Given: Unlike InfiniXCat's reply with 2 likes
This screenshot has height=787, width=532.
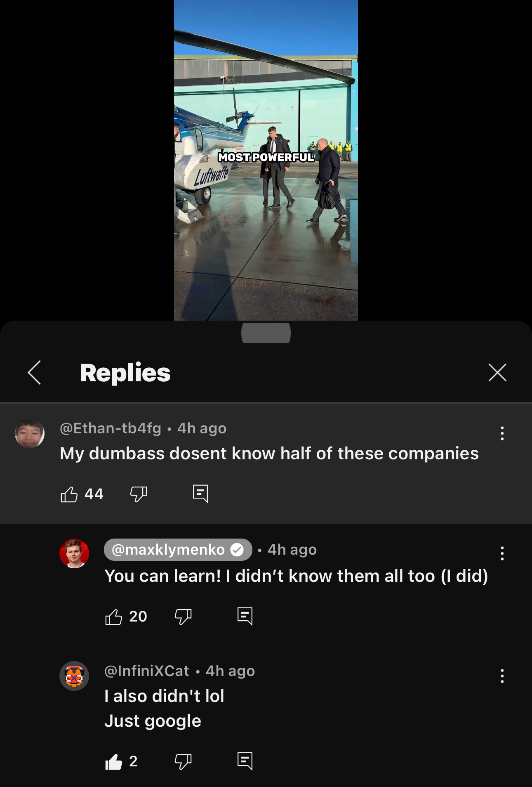Looking at the screenshot, I should (x=113, y=761).
